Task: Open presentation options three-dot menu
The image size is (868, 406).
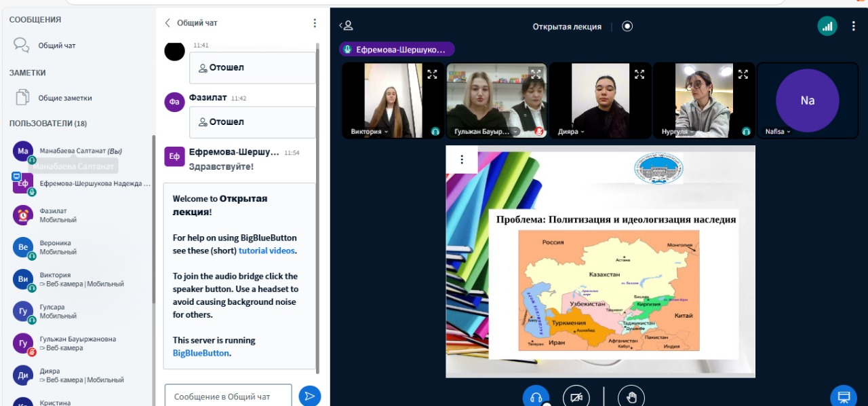Action: click(462, 160)
